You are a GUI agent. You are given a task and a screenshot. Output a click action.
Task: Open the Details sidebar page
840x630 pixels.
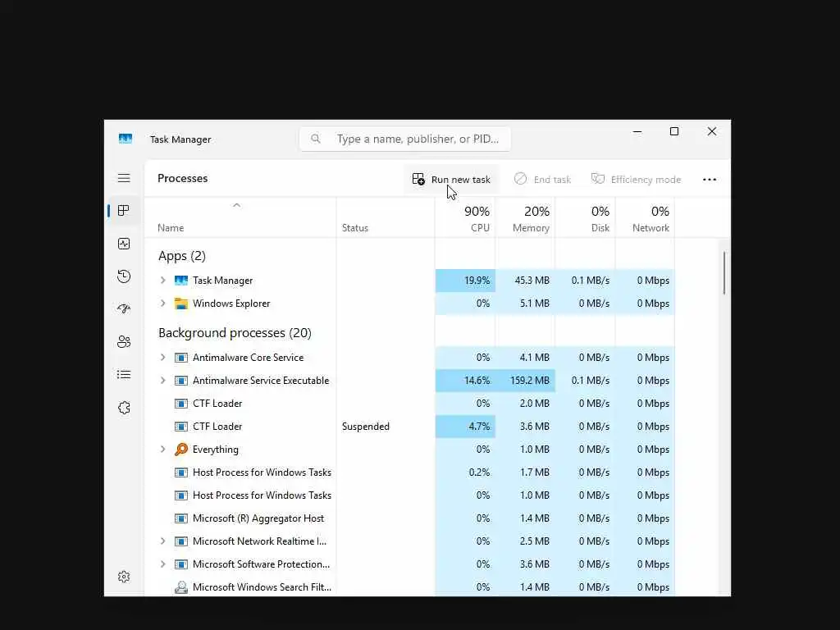124,374
